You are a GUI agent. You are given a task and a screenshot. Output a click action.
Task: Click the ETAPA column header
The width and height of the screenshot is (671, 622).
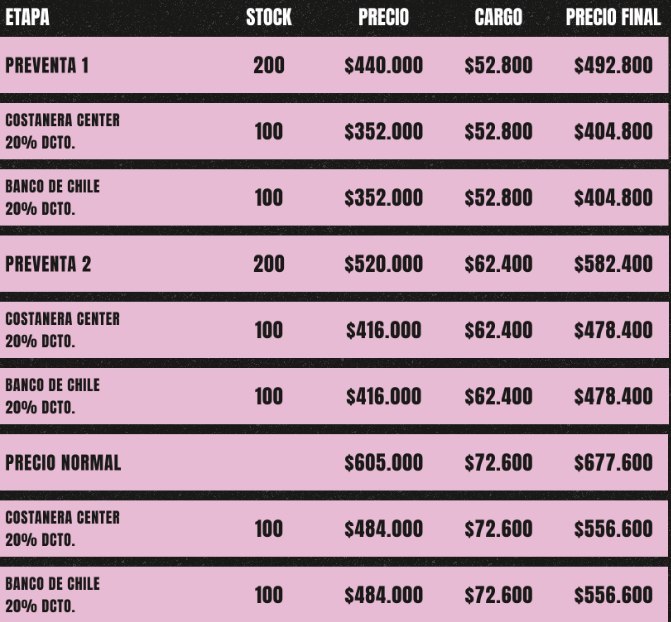pyautogui.click(x=27, y=18)
